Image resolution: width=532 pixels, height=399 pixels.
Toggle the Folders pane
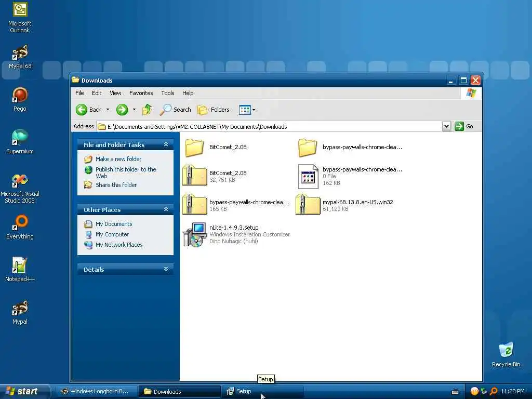[214, 110]
